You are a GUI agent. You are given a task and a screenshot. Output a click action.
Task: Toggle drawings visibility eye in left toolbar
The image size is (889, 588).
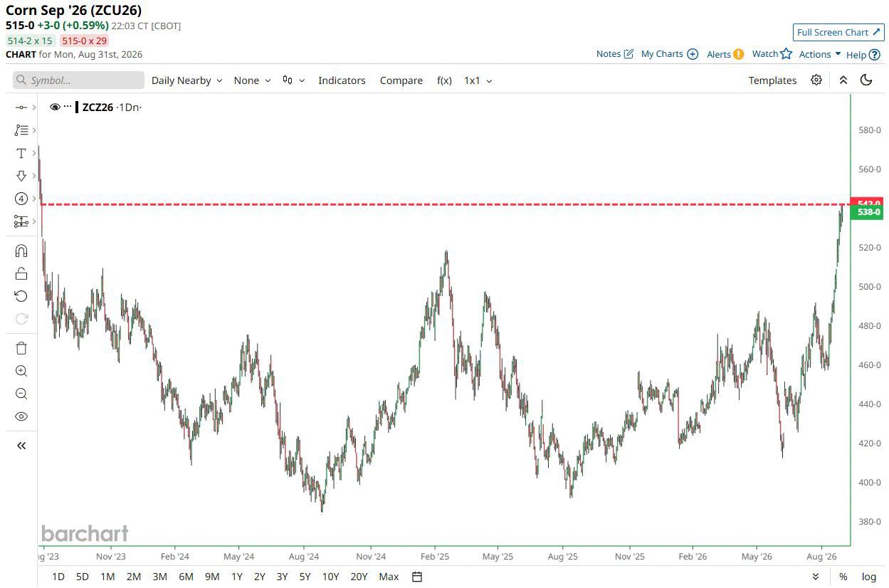click(21, 416)
